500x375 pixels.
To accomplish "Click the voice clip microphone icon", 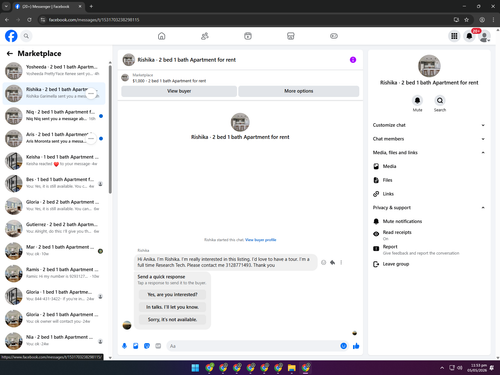I will [x=124, y=346].
